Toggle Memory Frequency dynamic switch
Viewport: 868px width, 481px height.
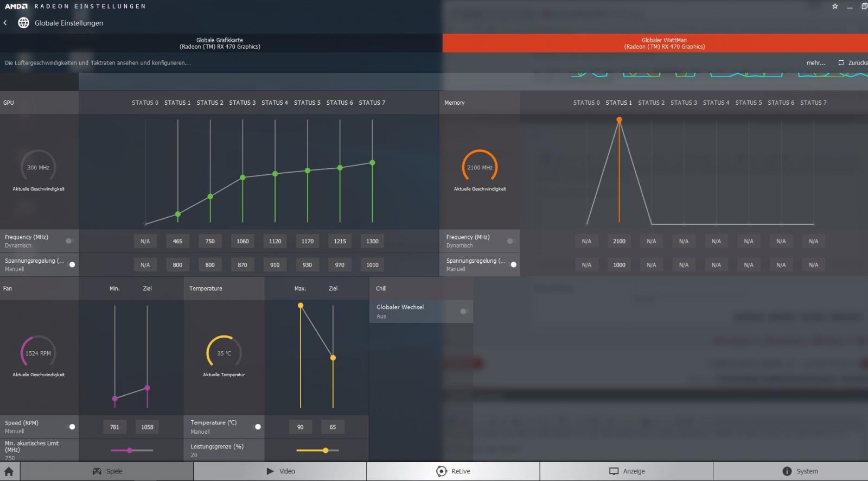pos(510,241)
